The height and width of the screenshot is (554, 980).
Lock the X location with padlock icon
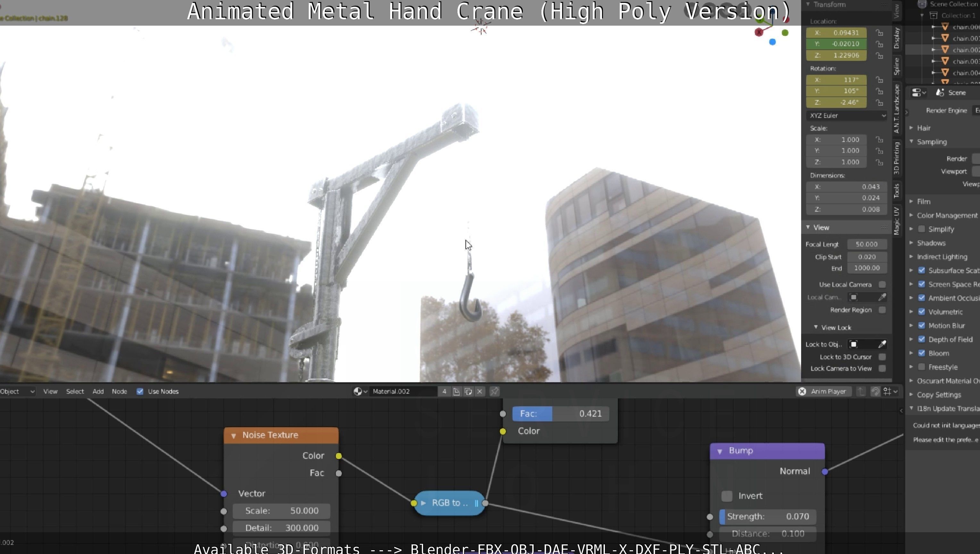pyautogui.click(x=879, y=33)
